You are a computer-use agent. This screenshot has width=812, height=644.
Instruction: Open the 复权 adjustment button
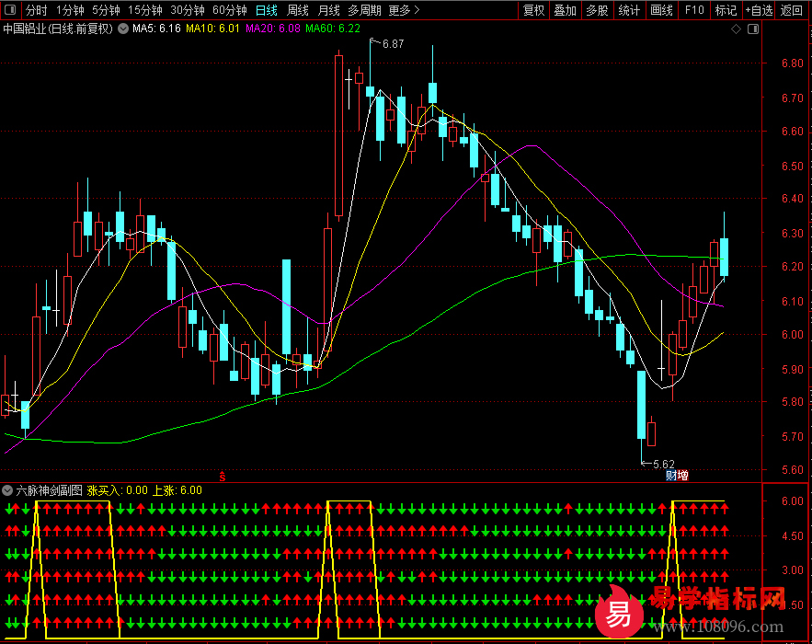(533, 10)
